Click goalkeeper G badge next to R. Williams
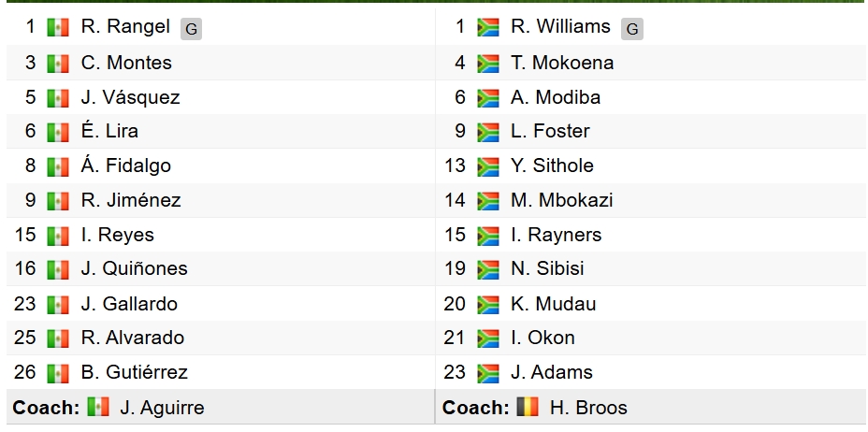The height and width of the screenshot is (432, 868). pos(632,29)
